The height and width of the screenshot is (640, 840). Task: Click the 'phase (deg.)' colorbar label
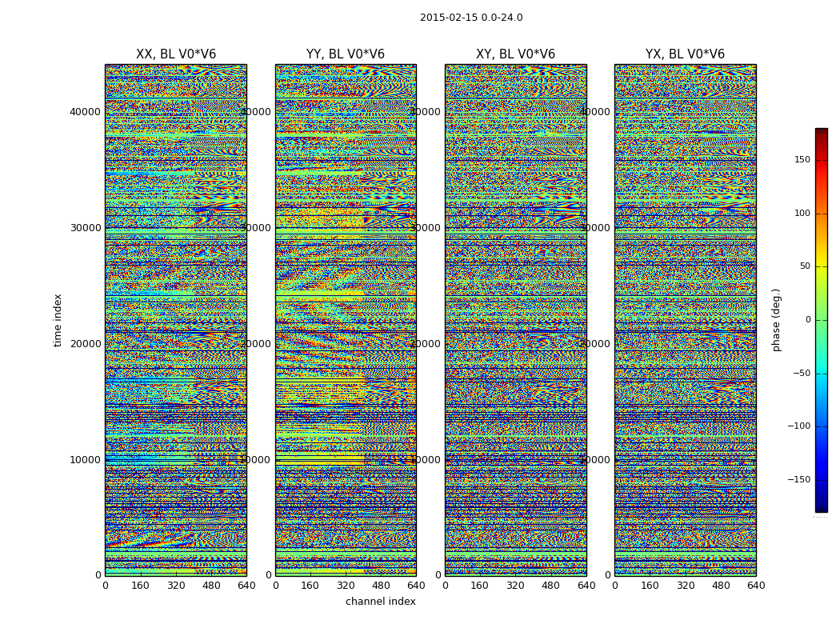click(776, 320)
